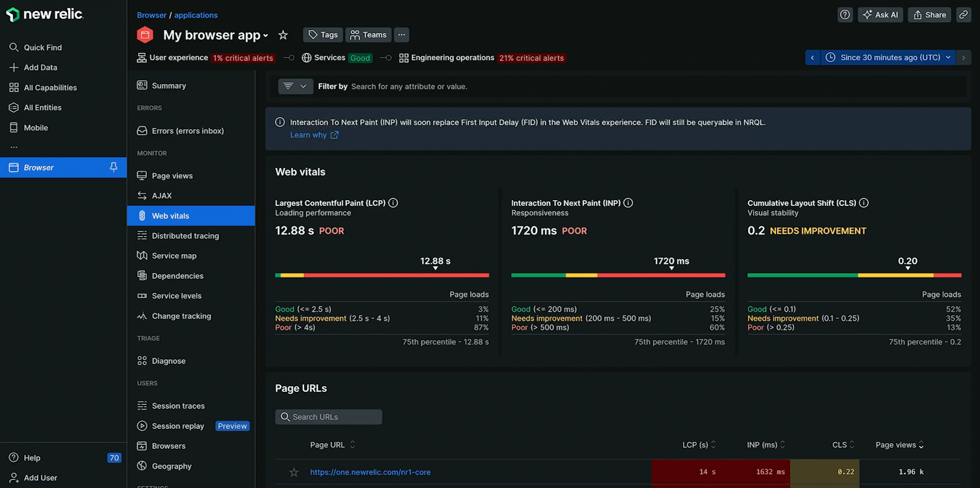The image size is (980, 488).
Task: Copy permalink using the link icon
Action: 964,15
